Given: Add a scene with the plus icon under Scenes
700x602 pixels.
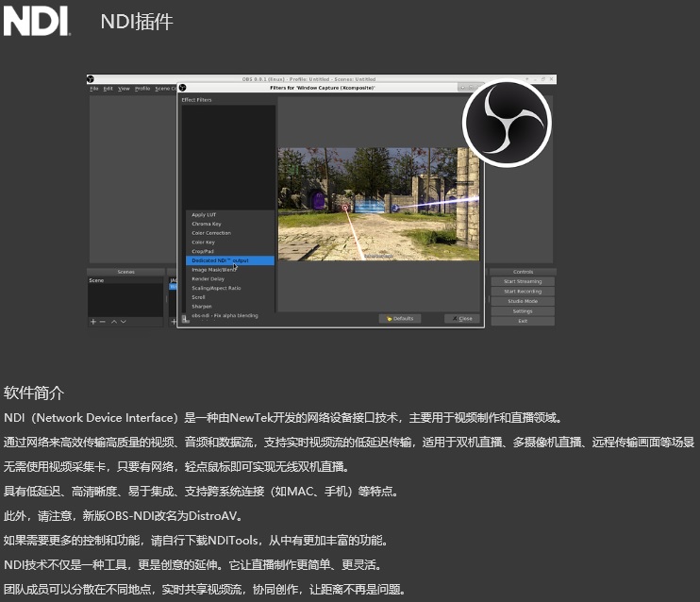Looking at the screenshot, I should [x=93, y=322].
